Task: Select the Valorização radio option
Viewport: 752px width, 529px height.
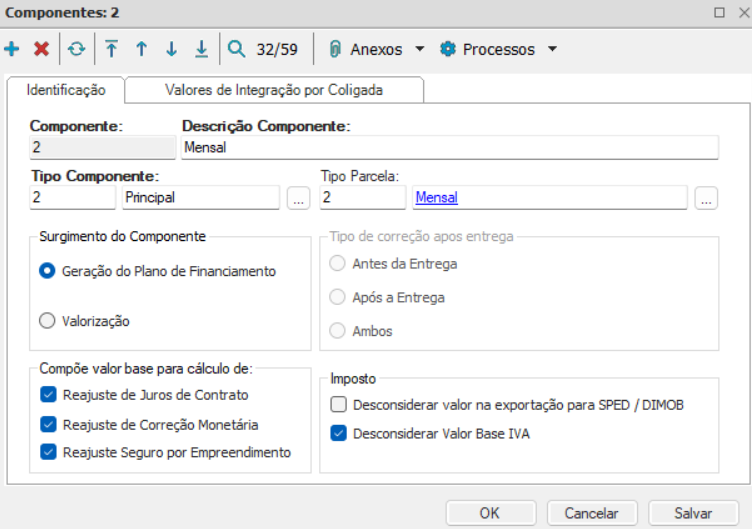Action: [47, 321]
